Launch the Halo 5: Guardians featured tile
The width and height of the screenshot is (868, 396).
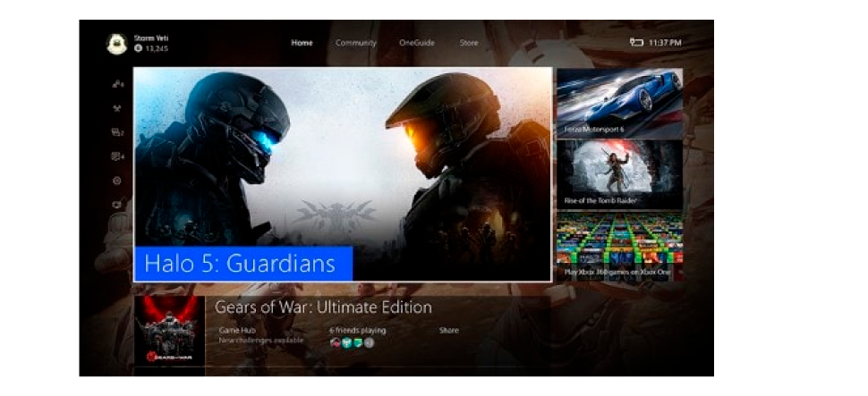[342, 175]
